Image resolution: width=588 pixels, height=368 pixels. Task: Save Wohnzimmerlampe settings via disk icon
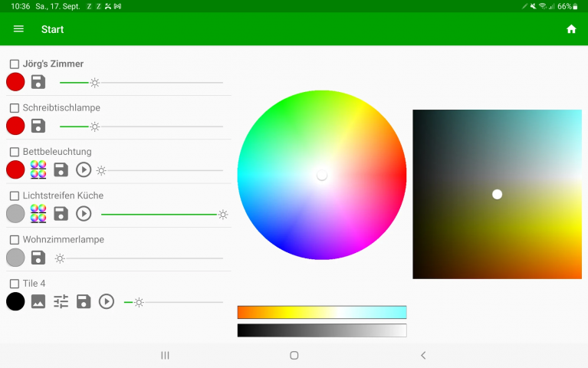pos(38,258)
